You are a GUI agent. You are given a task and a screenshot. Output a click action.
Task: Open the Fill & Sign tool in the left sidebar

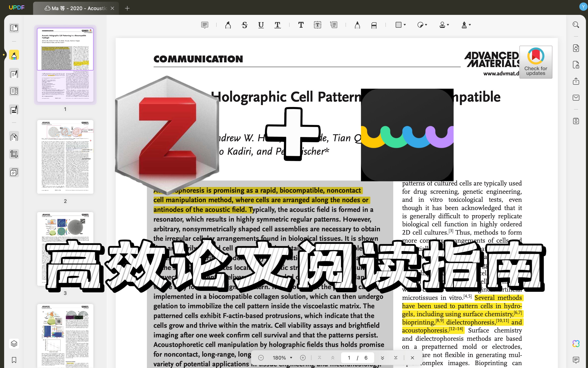14,110
